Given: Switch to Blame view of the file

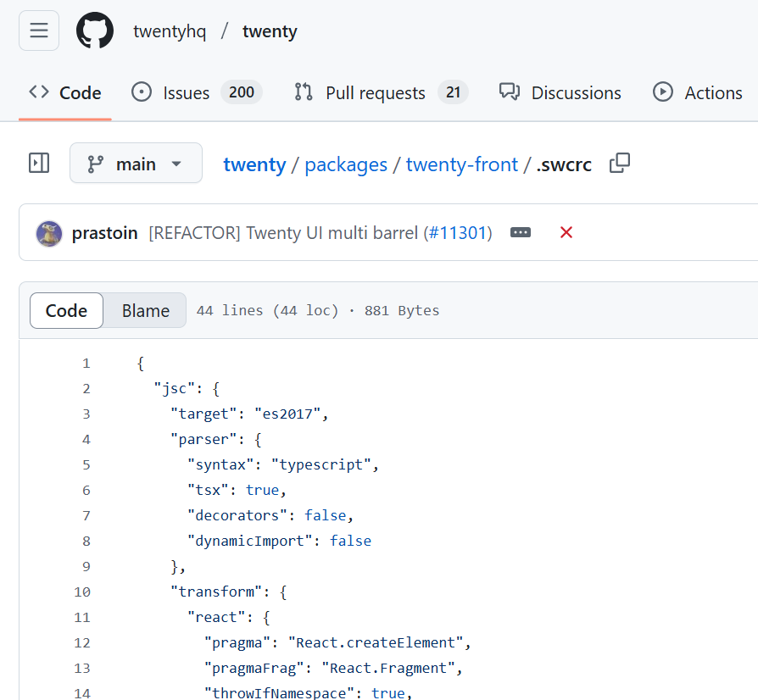Looking at the screenshot, I should [146, 311].
